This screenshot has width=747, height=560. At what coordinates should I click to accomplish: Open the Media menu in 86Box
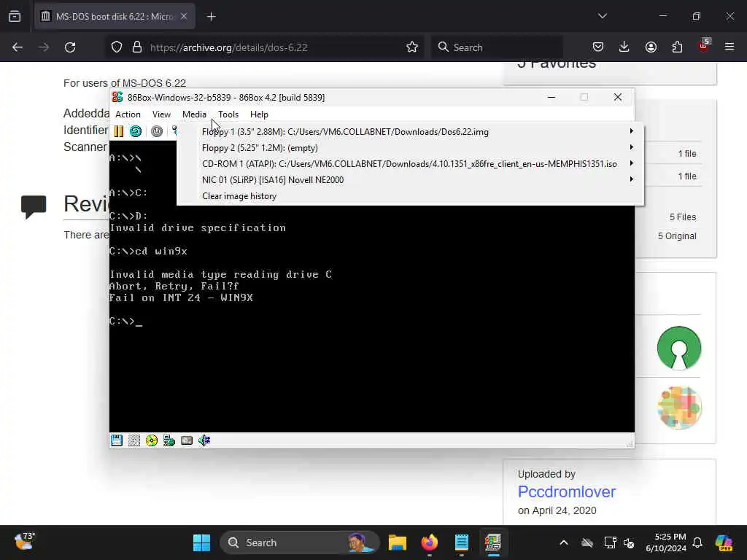(x=194, y=114)
